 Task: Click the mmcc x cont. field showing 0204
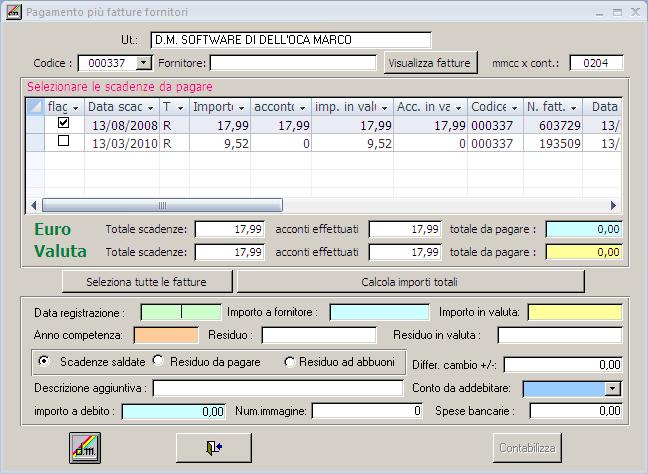596,63
